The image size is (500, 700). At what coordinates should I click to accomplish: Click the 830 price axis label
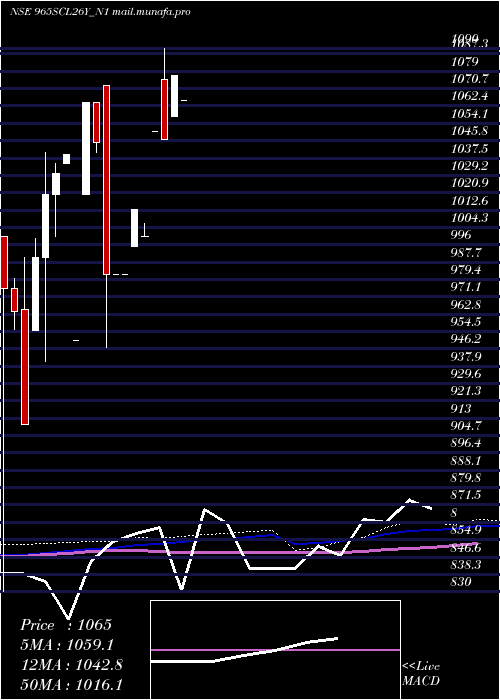click(461, 582)
